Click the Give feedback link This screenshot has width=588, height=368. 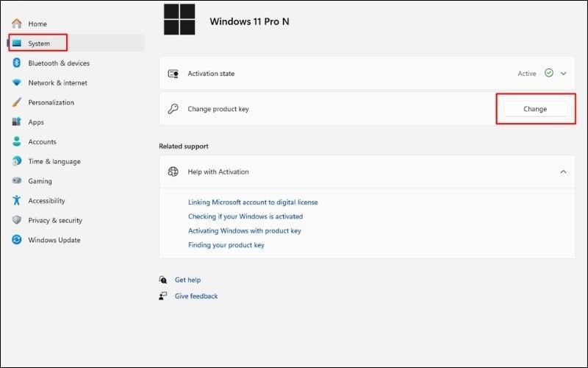[196, 296]
